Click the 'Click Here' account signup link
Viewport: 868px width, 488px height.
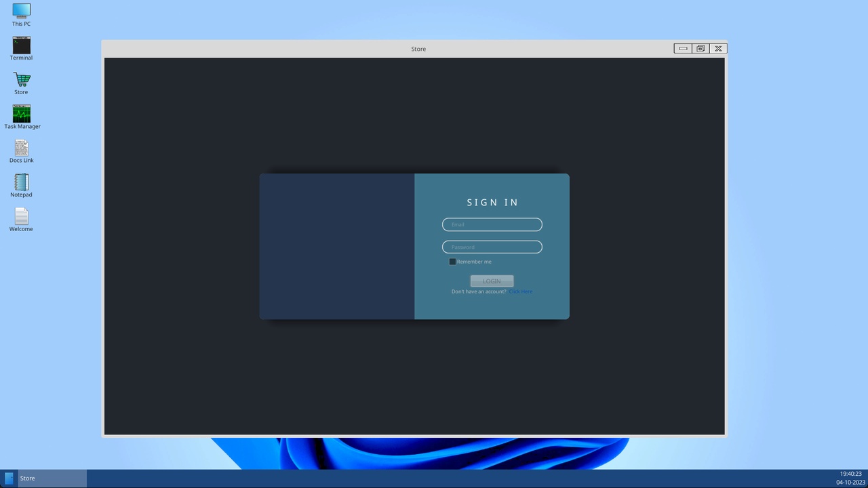[x=521, y=291]
